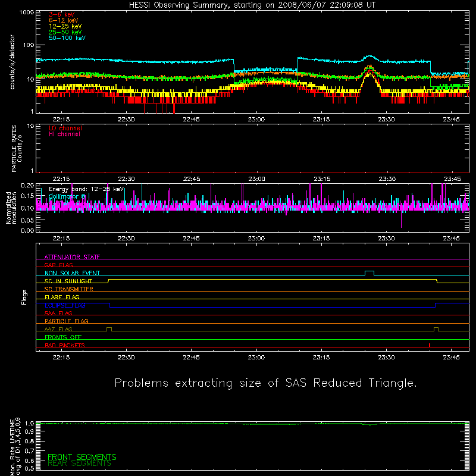Click the 0.9 tick on the livetime axis
Viewport: 476px width, 476px height.
pos(29,432)
